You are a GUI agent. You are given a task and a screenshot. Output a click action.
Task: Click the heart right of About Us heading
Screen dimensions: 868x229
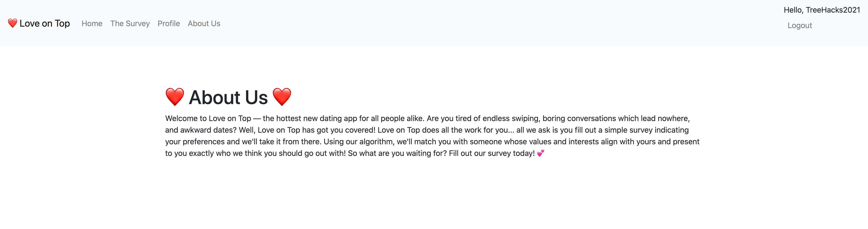tap(282, 97)
